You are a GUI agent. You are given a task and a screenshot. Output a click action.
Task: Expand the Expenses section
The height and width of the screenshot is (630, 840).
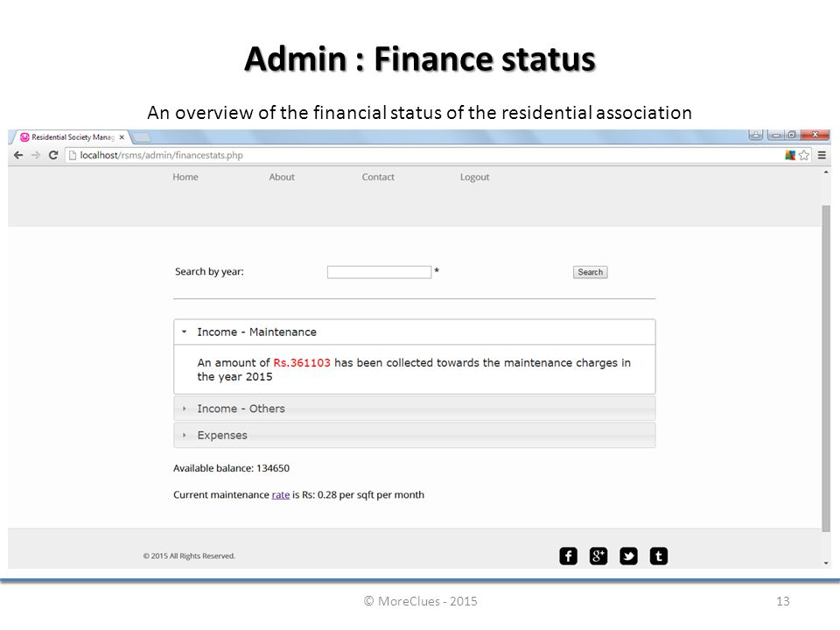coord(414,435)
